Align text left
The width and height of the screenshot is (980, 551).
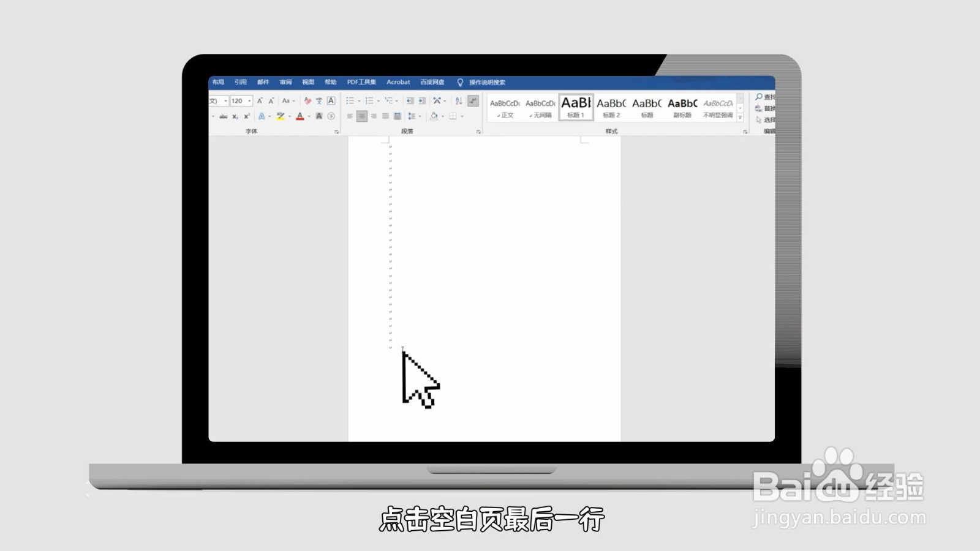[x=350, y=116]
